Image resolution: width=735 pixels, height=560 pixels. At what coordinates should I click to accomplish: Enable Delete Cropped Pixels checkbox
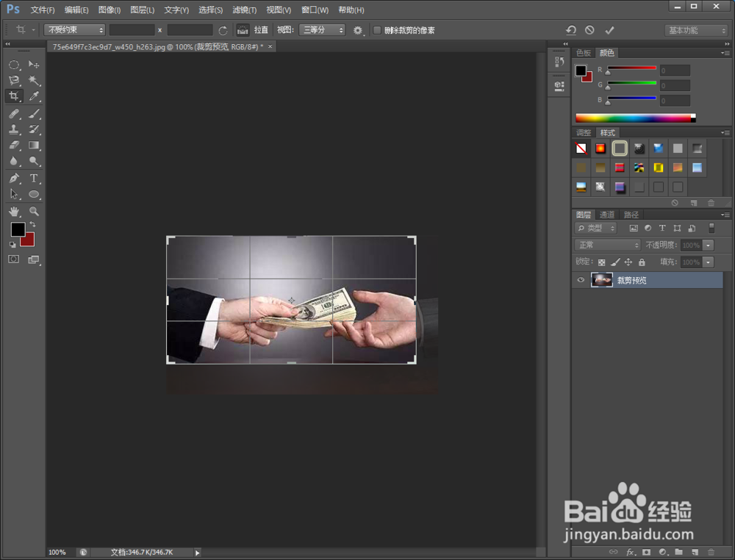(x=377, y=30)
